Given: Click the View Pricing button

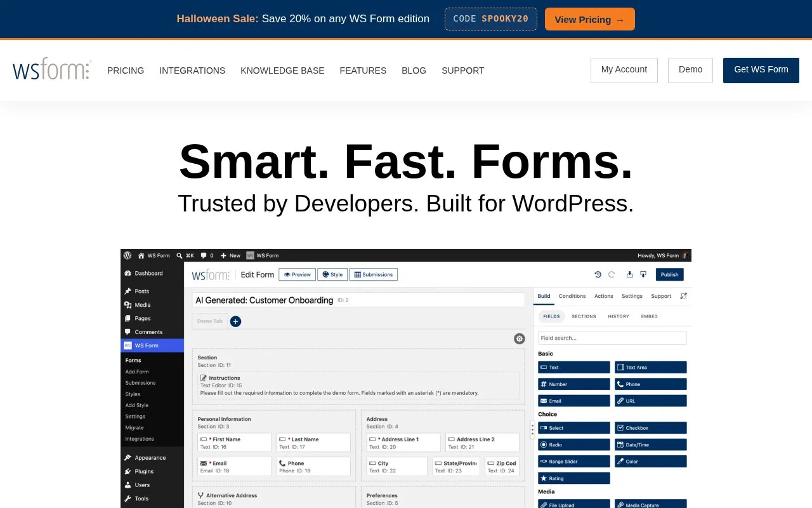Looking at the screenshot, I should [x=590, y=19].
